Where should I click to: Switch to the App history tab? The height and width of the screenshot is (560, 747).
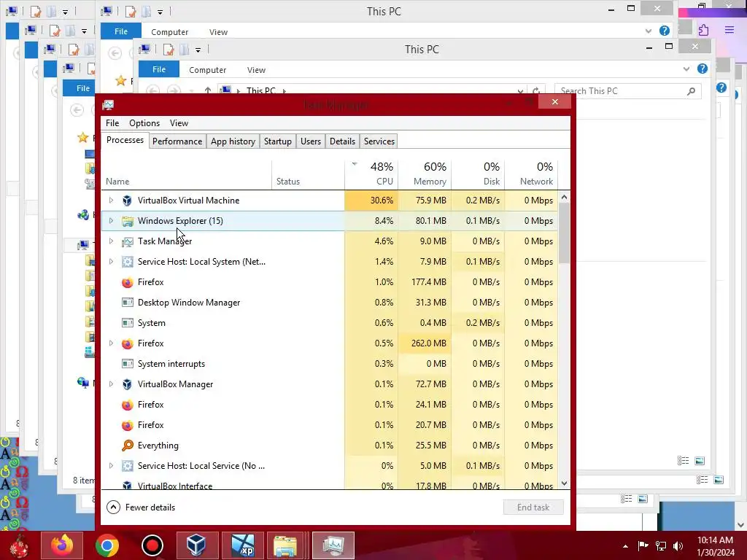(233, 141)
